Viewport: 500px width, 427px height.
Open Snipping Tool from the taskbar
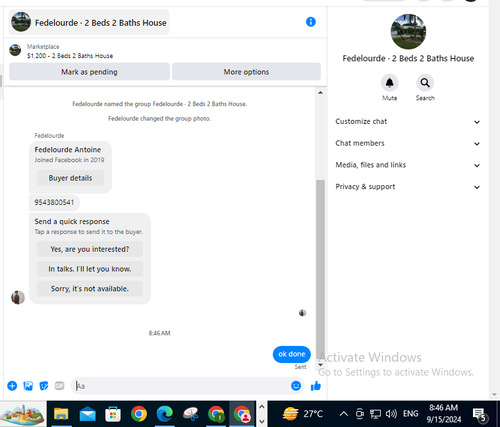191,414
